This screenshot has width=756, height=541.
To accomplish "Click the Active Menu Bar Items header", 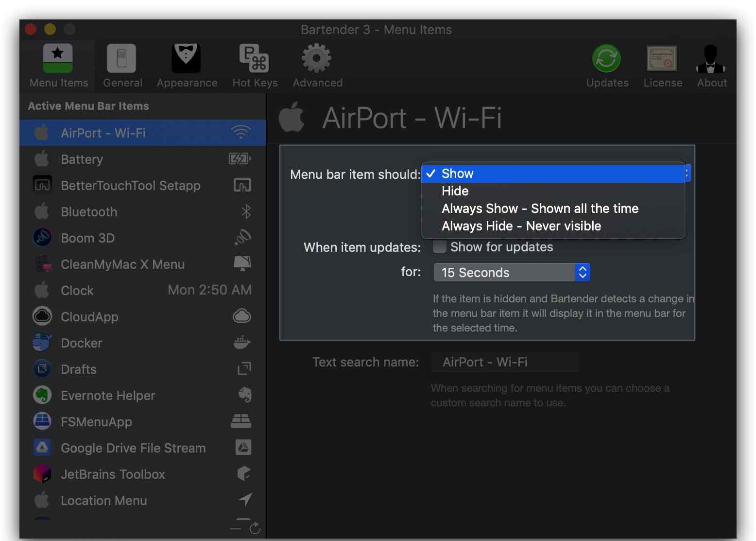I will 88,106.
